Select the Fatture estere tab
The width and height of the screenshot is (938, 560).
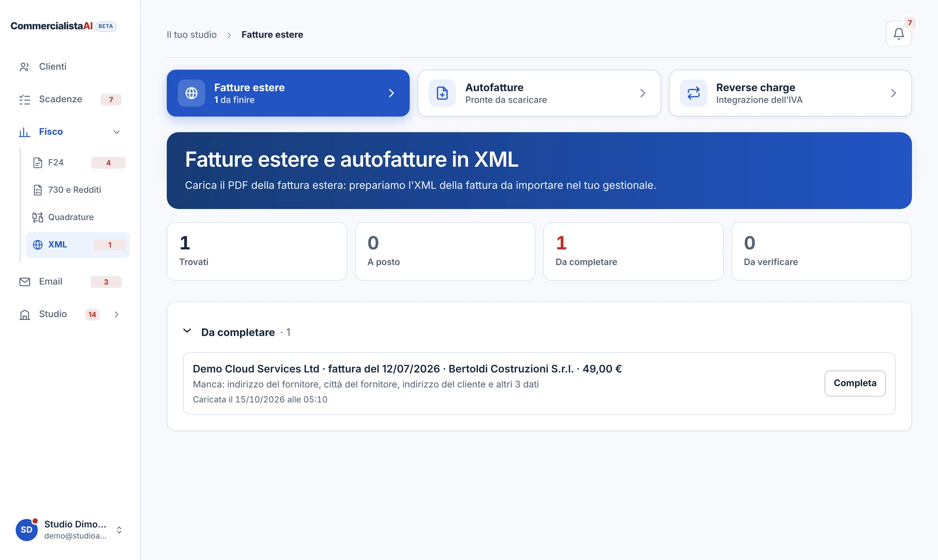[x=288, y=93]
